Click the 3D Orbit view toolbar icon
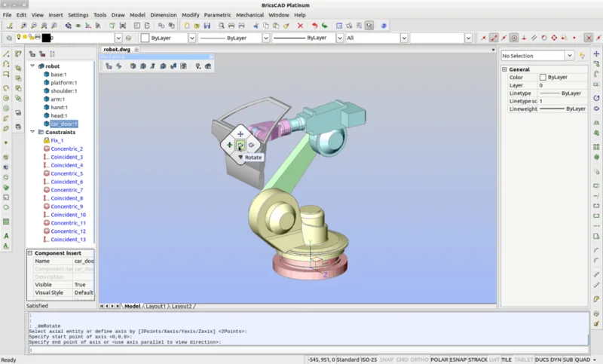This screenshot has width=603, height=364. coord(68,26)
